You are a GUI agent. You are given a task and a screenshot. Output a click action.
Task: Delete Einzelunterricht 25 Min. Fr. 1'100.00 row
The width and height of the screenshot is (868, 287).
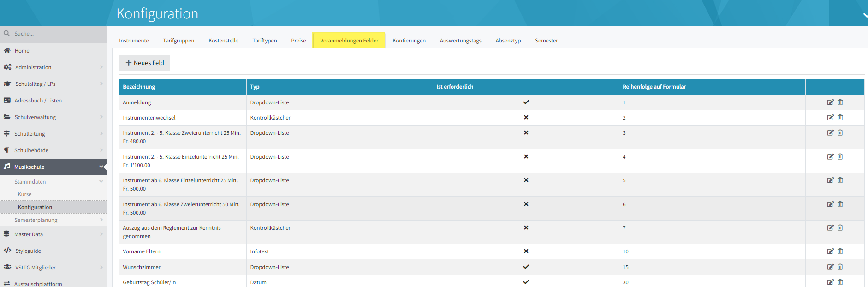click(x=840, y=157)
